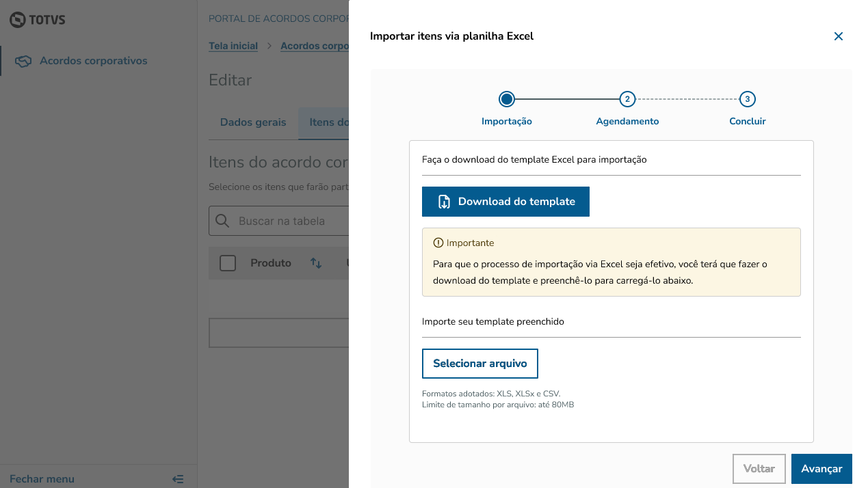Image resolution: width=868 pixels, height=488 pixels.
Task: Go to step 3 Concluir
Action: 748,100
